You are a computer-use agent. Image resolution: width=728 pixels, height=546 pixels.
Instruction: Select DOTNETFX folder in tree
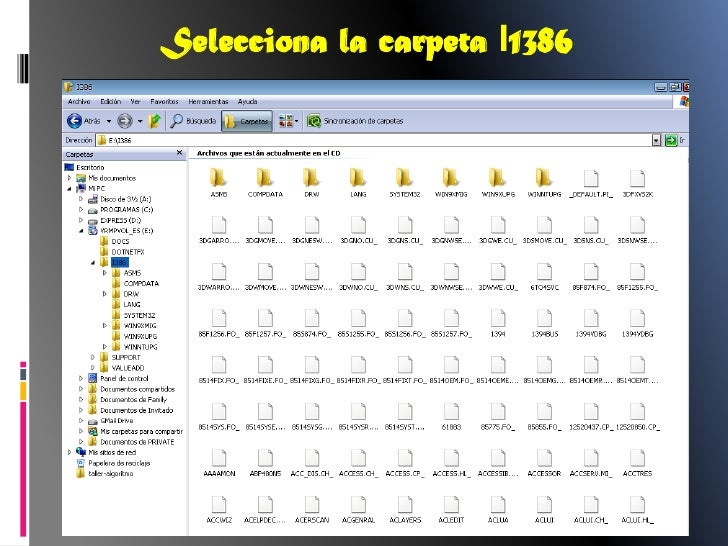[128, 252]
